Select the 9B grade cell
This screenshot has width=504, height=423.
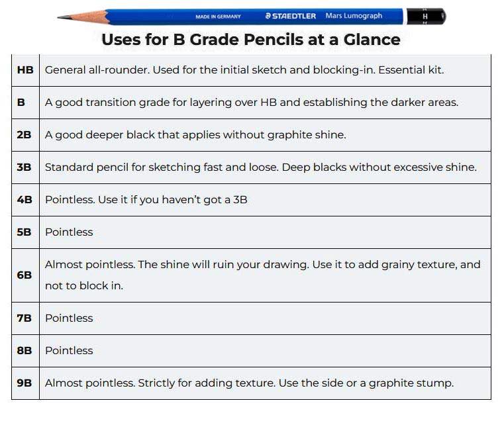[x=25, y=383]
